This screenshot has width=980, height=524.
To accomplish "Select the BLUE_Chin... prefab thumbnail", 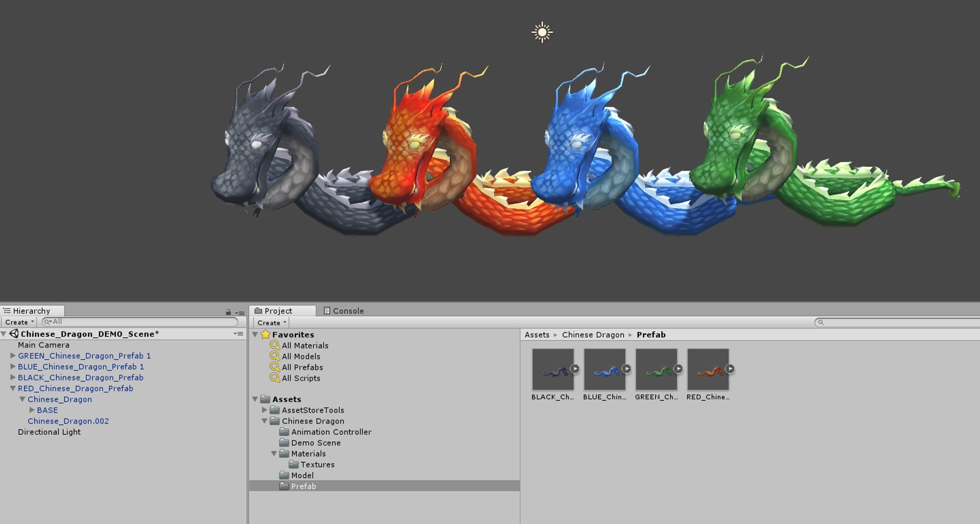I will 605,370.
